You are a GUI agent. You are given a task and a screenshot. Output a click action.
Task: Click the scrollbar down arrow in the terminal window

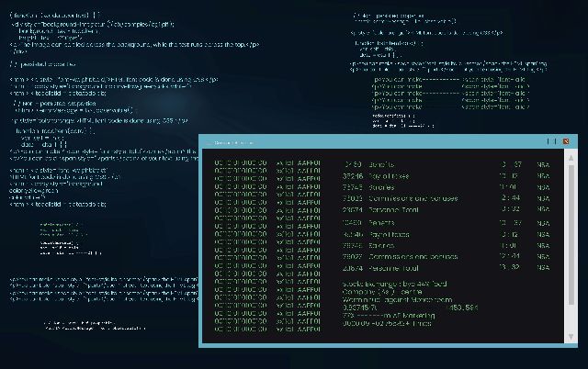point(571,336)
